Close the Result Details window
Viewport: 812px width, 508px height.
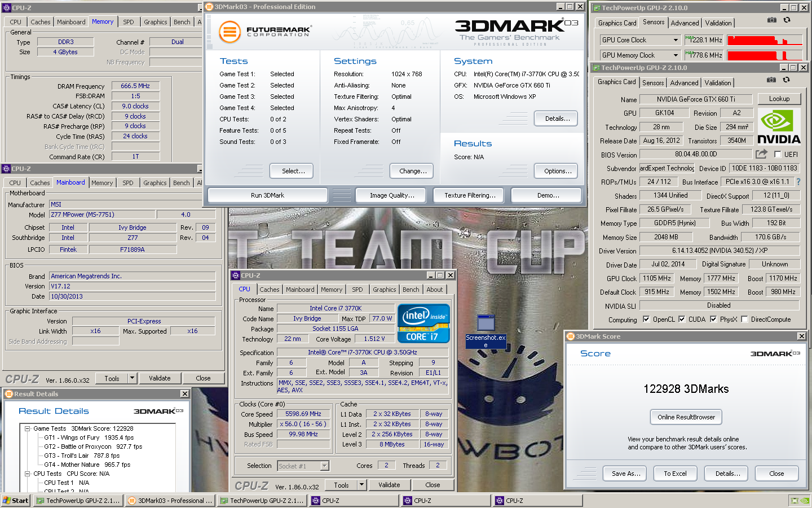tap(184, 394)
